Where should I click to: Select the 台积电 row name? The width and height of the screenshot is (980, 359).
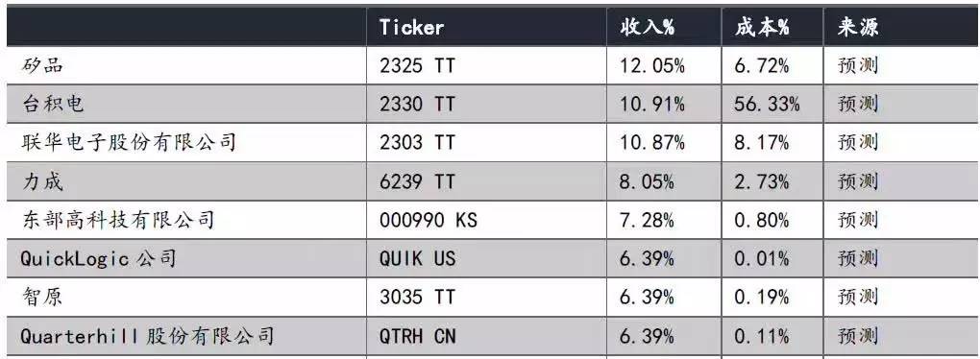(x=53, y=104)
